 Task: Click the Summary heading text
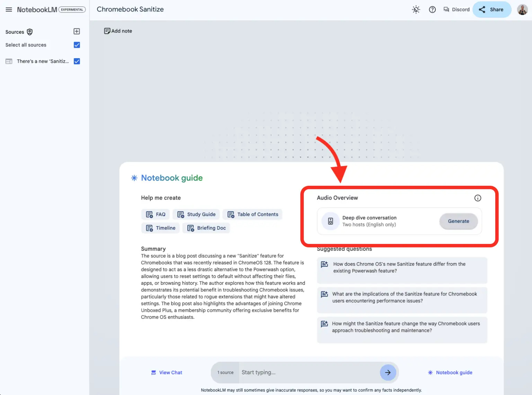coord(153,249)
